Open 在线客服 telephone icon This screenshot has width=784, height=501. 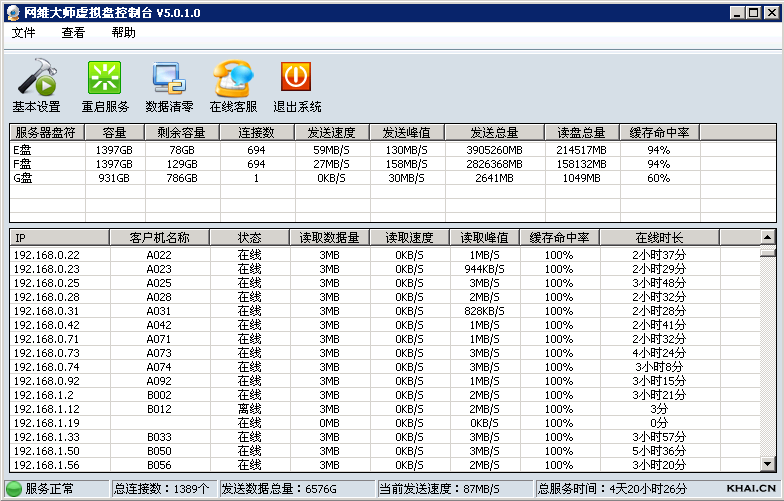(x=233, y=79)
